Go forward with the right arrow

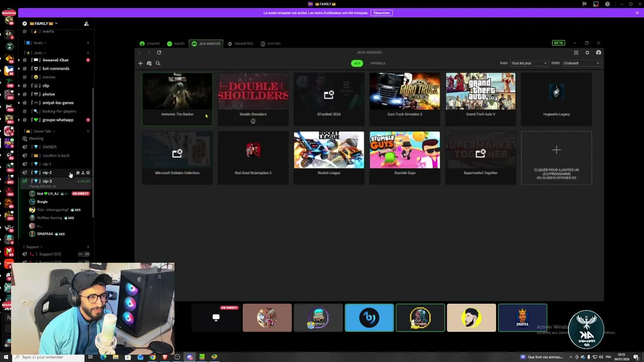[x=149, y=52]
